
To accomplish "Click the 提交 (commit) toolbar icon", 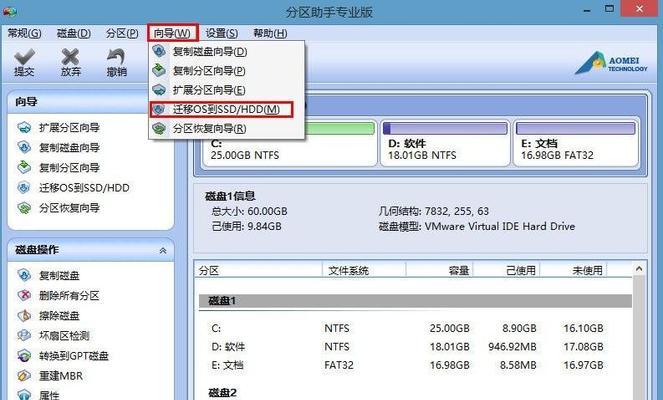I will click(x=24, y=58).
